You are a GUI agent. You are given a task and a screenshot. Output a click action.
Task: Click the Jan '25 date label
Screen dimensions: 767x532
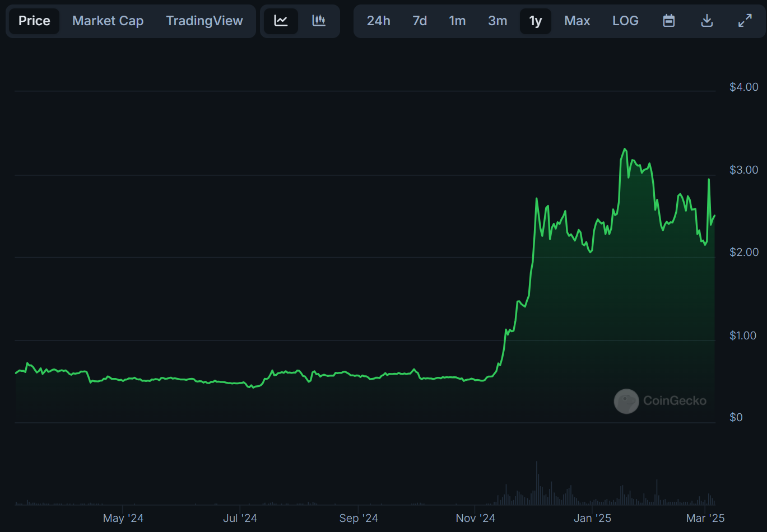[x=593, y=518]
